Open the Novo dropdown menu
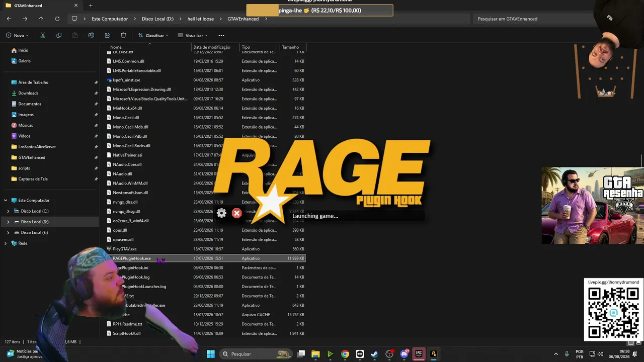 pos(18,35)
